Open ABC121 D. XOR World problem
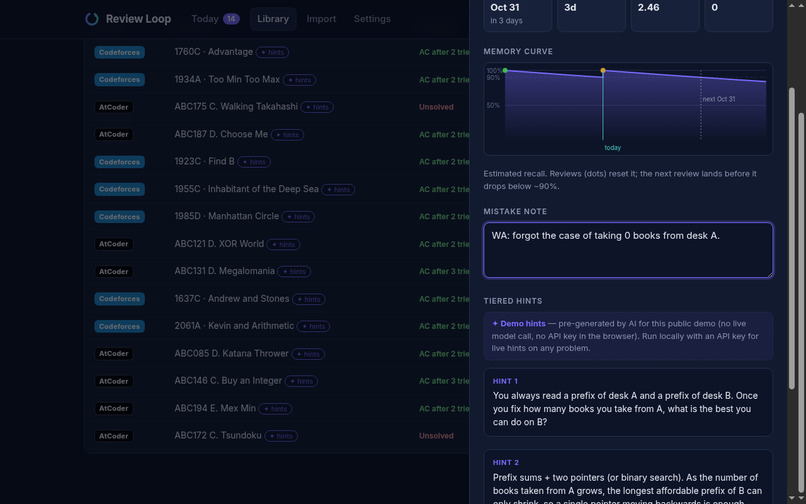This screenshot has width=806, height=504. (x=219, y=244)
